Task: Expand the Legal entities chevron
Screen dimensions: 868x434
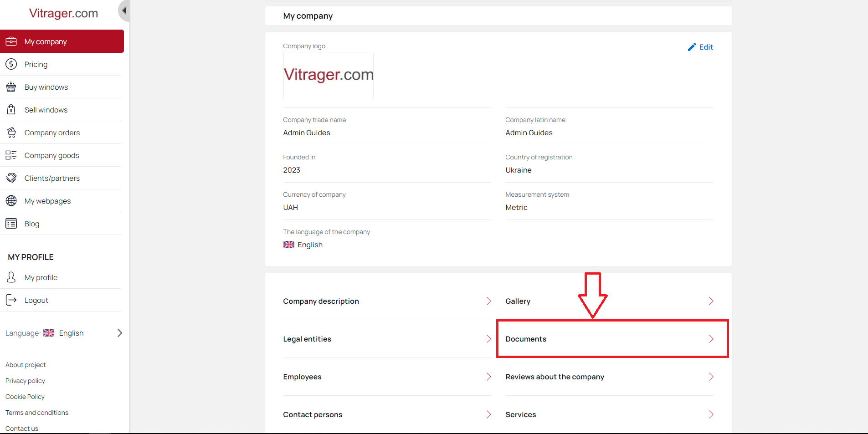Action: [x=489, y=339]
